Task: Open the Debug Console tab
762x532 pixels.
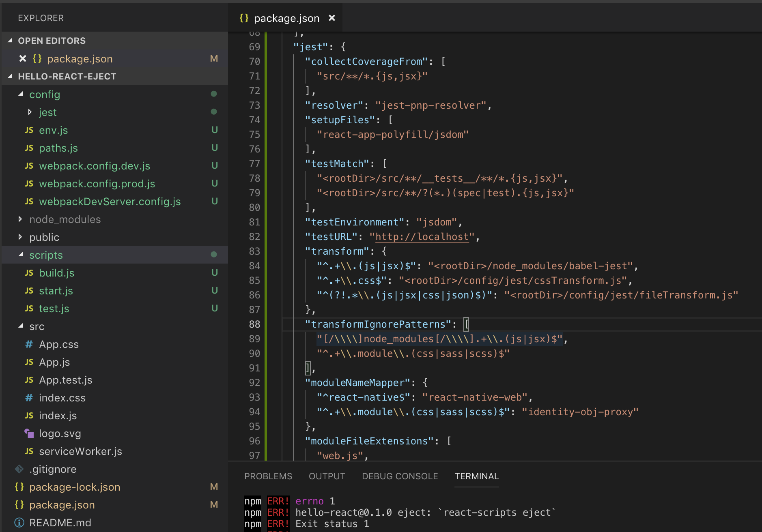Action: (400, 476)
